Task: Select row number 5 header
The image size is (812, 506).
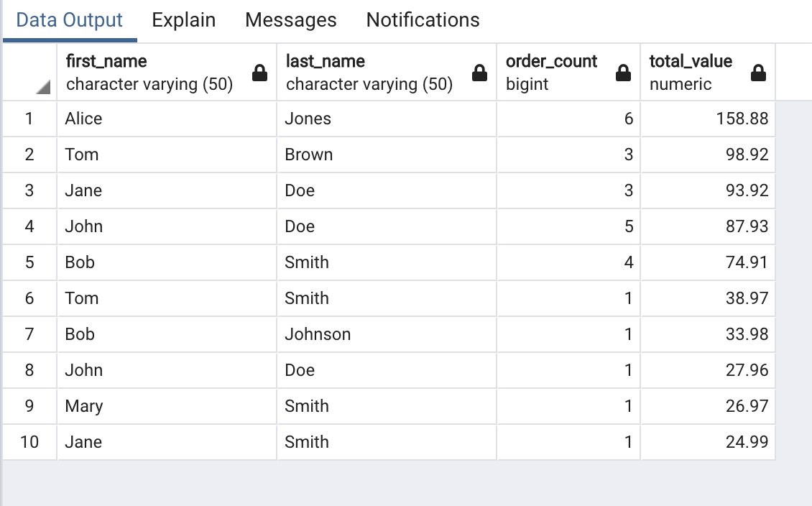Action: (29, 262)
